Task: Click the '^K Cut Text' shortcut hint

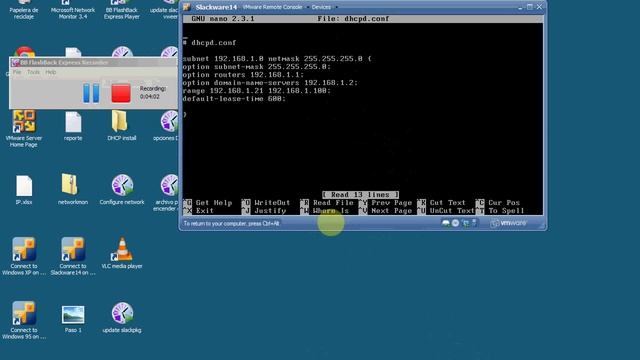Action: click(441, 203)
